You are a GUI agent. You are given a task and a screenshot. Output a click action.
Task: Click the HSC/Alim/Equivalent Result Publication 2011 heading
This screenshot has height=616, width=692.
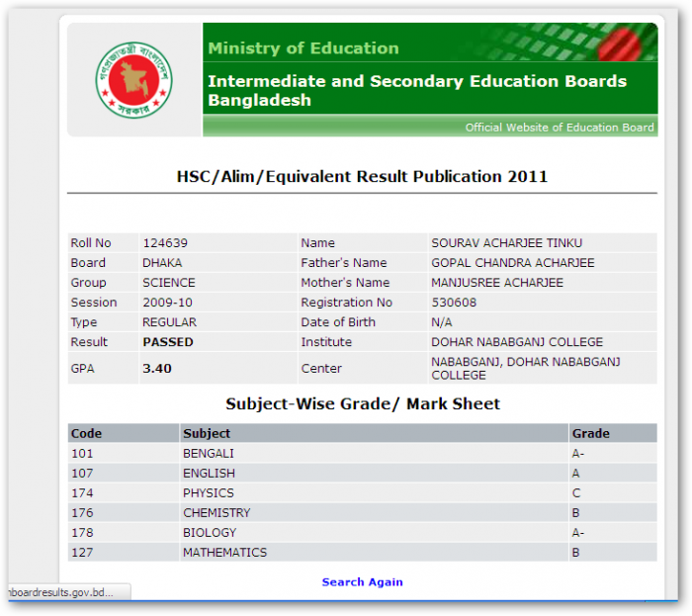[362, 177]
